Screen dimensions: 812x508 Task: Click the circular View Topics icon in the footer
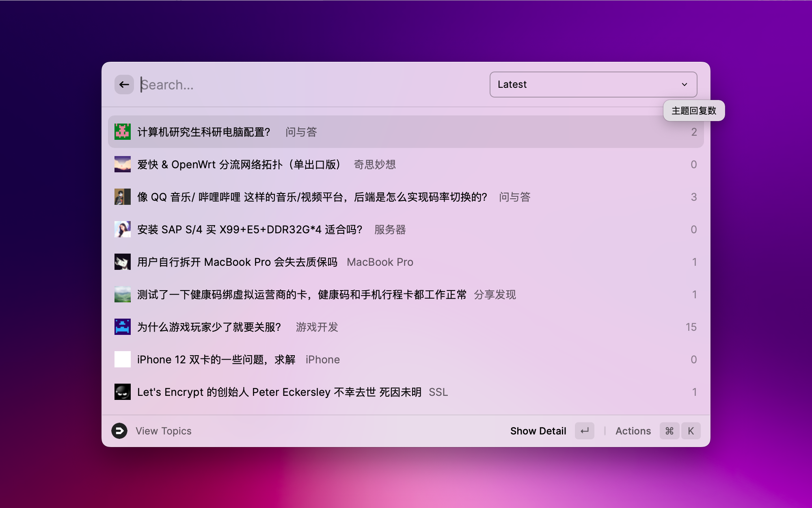(120, 431)
